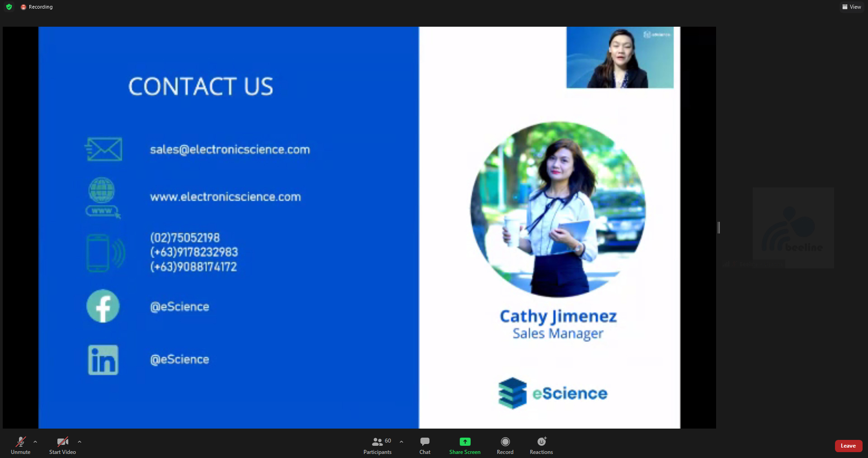Image resolution: width=868 pixels, height=458 pixels.
Task: Click Start Video camera icon
Action: tap(62, 442)
